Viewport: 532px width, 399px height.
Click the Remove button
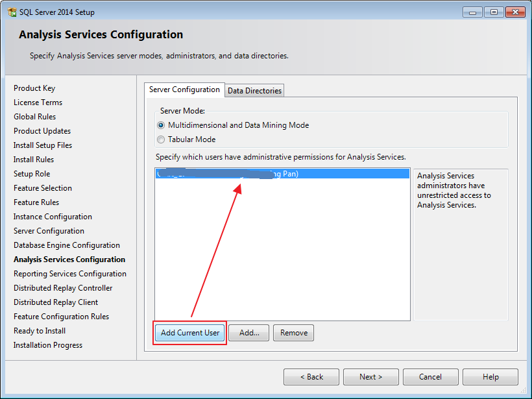(x=294, y=333)
